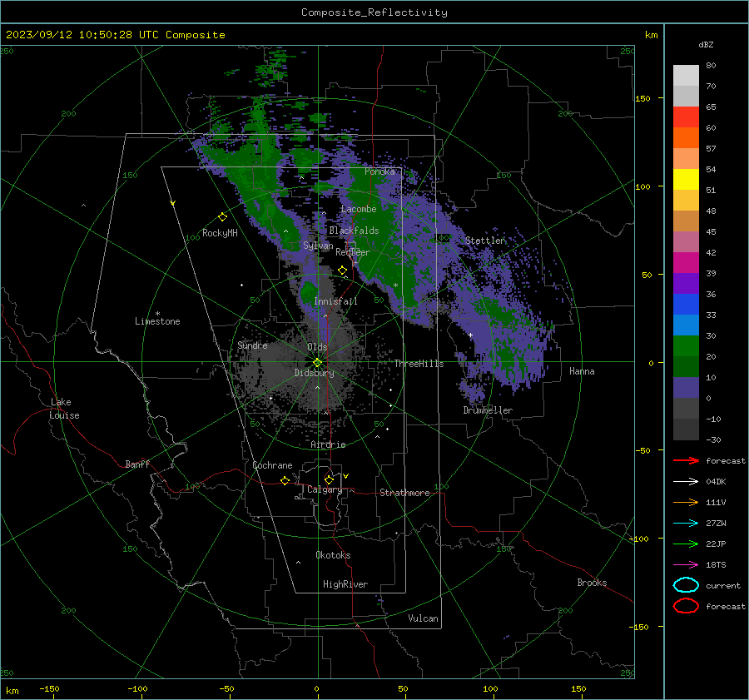Image resolution: width=749 pixels, height=700 pixels.
Task: Click the Ponoka city label
Action: pyautogui.click(x=379, y=171)
